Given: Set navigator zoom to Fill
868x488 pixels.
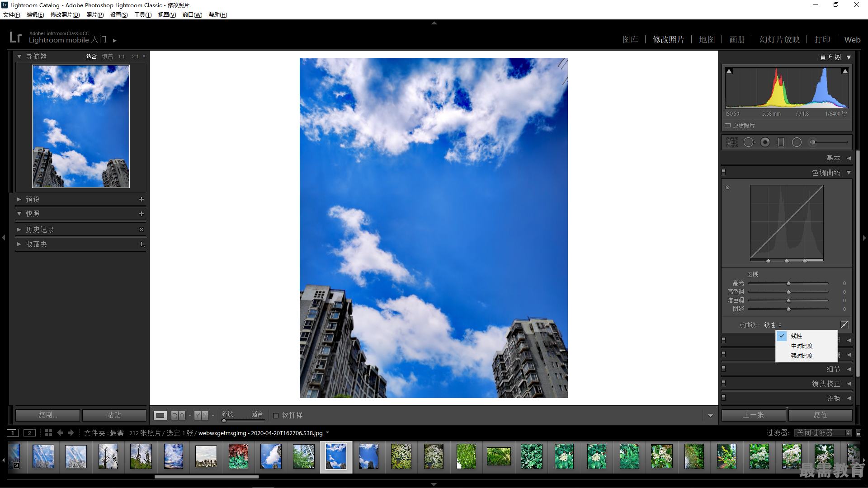Looking at the screenshot, I should click(x=108, y=56).
